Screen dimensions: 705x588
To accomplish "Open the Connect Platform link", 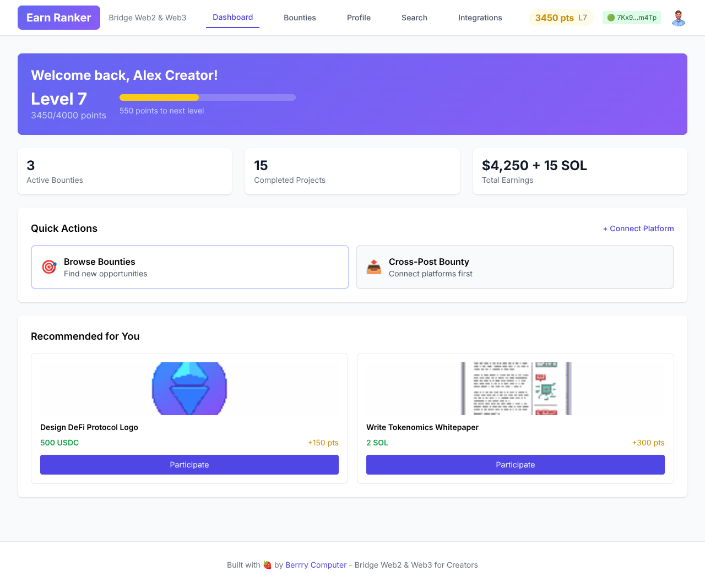I will click(x=638, y=228).
